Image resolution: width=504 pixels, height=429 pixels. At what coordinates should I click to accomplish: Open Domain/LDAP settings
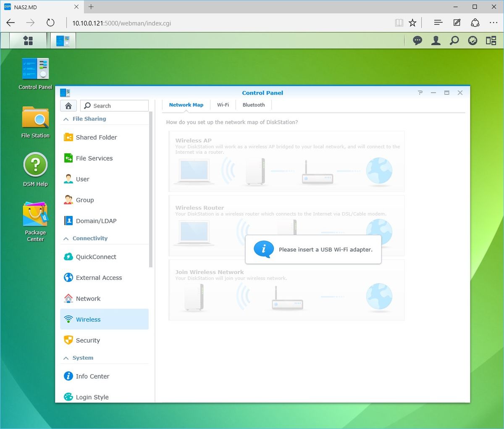tap(105, 221)
